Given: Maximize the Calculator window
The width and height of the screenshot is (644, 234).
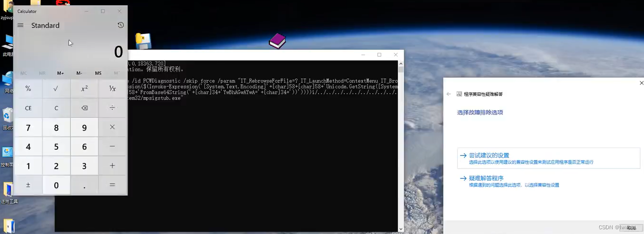Looking at the screenshot, I should click(x=102, y=11).
